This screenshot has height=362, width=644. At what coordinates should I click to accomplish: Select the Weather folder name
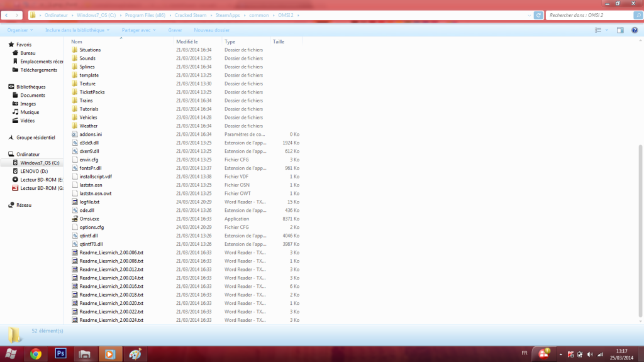point(88,126)
